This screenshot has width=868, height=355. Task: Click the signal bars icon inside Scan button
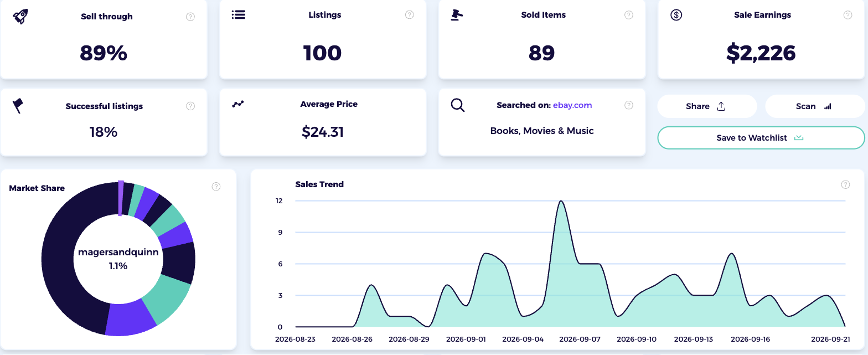click(828, 106)
